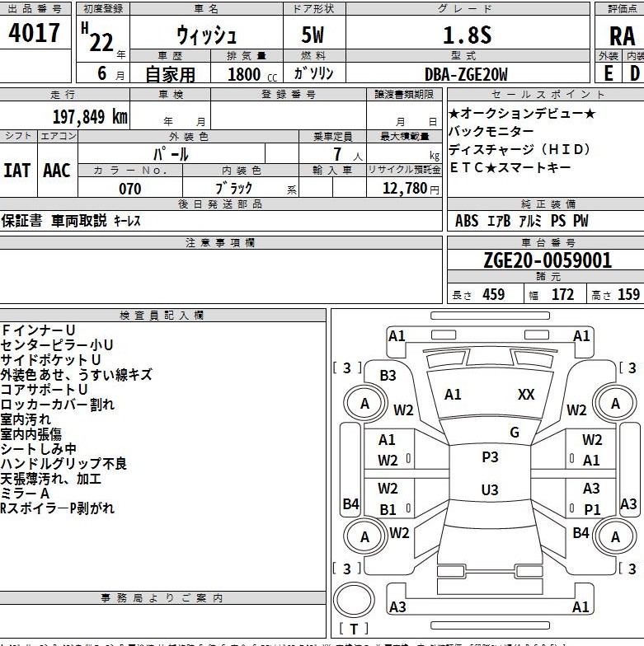Click PW in genuine equipment
This screenshot has height=646, width=644.
pos(581,221)
